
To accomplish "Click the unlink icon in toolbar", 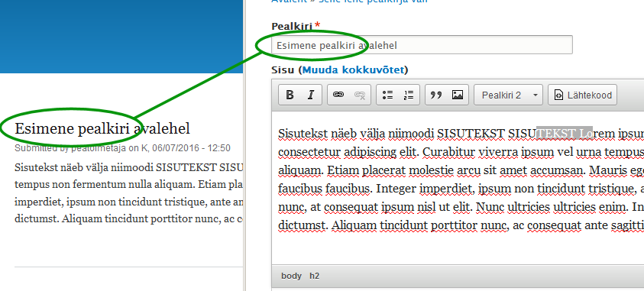I will point(360,95).
